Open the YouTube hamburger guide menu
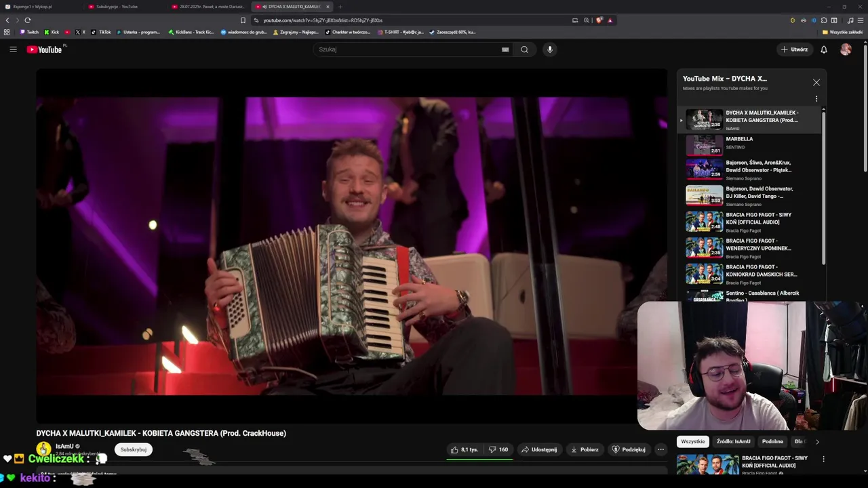The width and height of the screenshot is (868, 488). tap(13, 49)
